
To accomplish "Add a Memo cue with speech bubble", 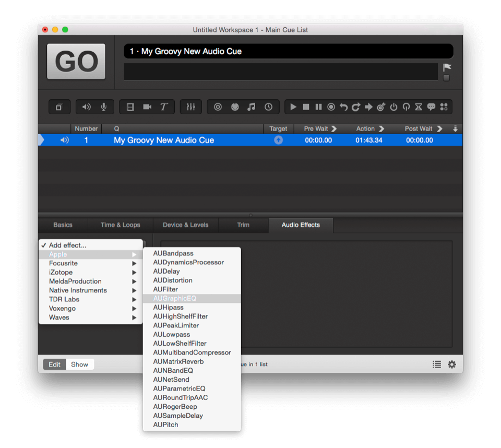I will point(431,107).
